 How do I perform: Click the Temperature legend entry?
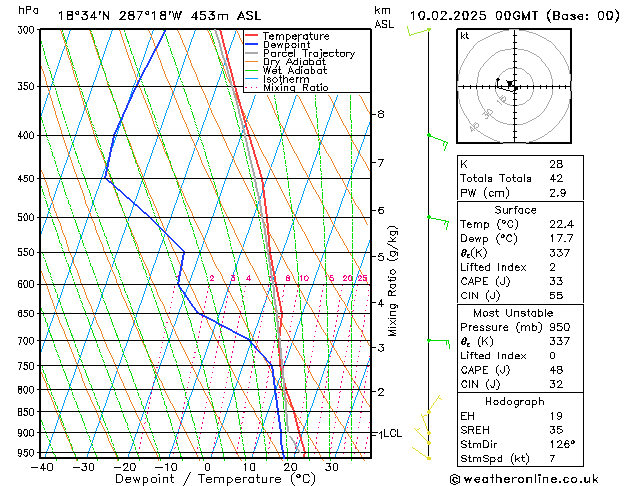point(287,36)
